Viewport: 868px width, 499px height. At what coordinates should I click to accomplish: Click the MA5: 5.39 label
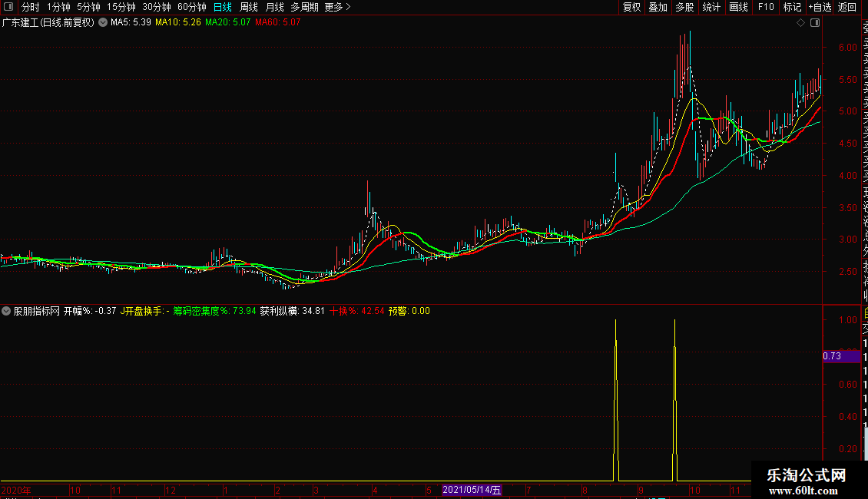pyautogui.click(x=131, y=23)
